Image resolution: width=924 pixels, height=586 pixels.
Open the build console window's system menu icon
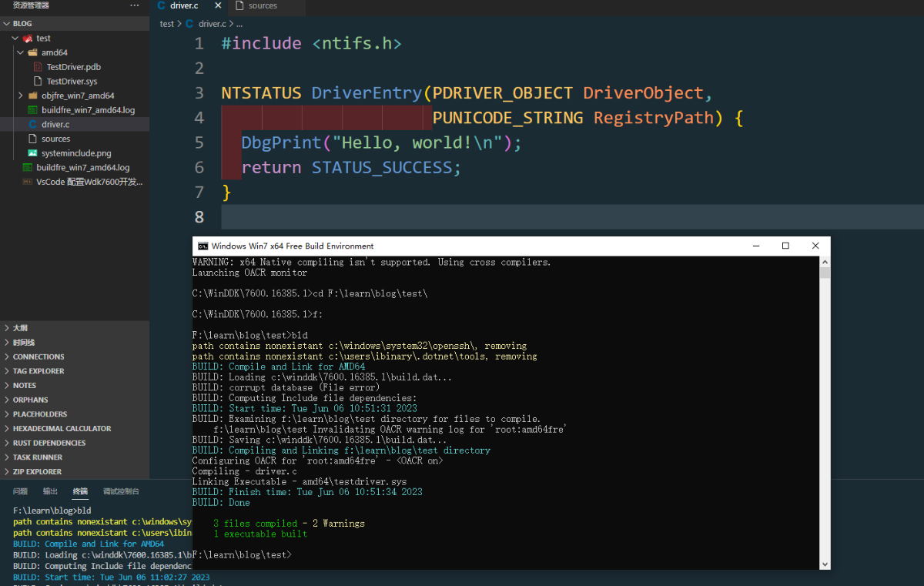(203, 246)
